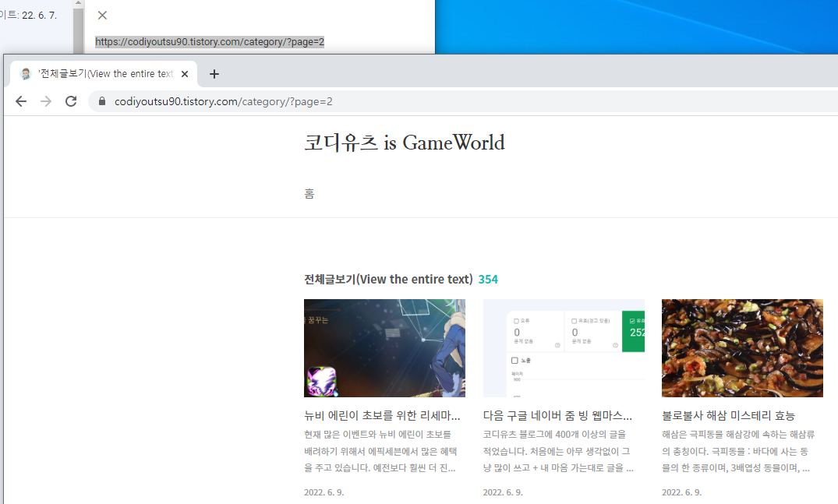Viewport: 838px width, 504px height.
Task: Click excerpt starting '코디유츠 블로그에 400개 이상의'
Action: (558, 451)
